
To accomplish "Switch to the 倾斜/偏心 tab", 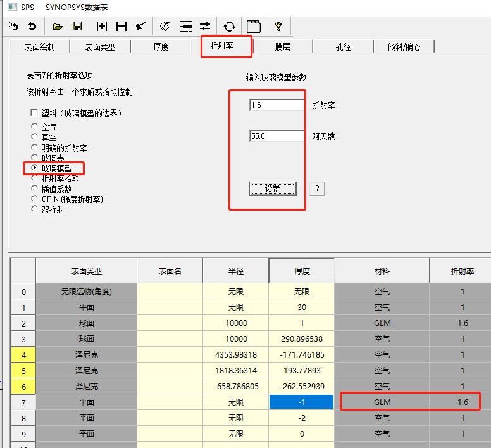I will click(x=404, y=47).
